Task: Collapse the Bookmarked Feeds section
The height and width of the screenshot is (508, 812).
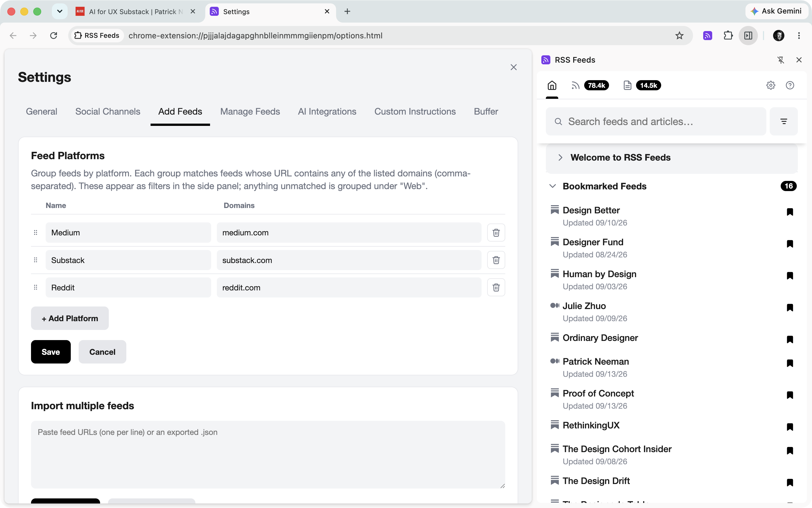Action: 552,186
